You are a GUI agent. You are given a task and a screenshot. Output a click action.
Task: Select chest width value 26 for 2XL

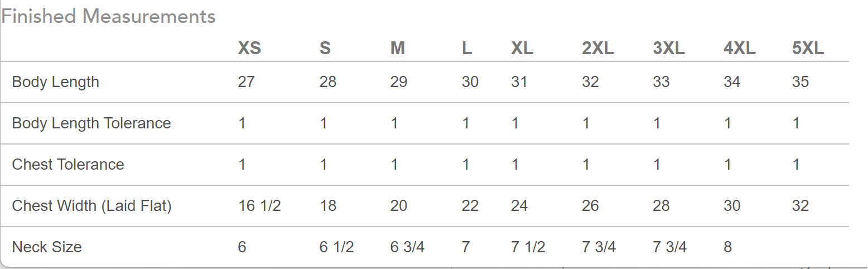pos(590,206)
